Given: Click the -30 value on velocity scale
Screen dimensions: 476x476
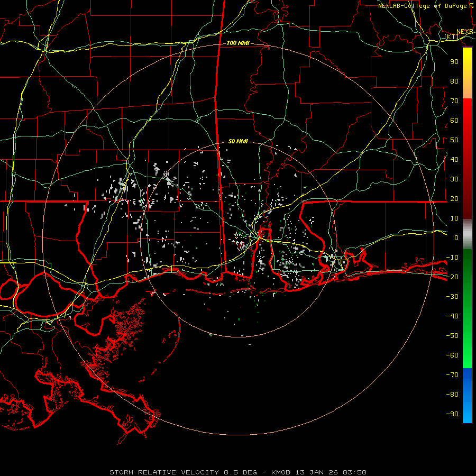Looking at the screenshot, I should pyautogui.click(x=452, y=297).
